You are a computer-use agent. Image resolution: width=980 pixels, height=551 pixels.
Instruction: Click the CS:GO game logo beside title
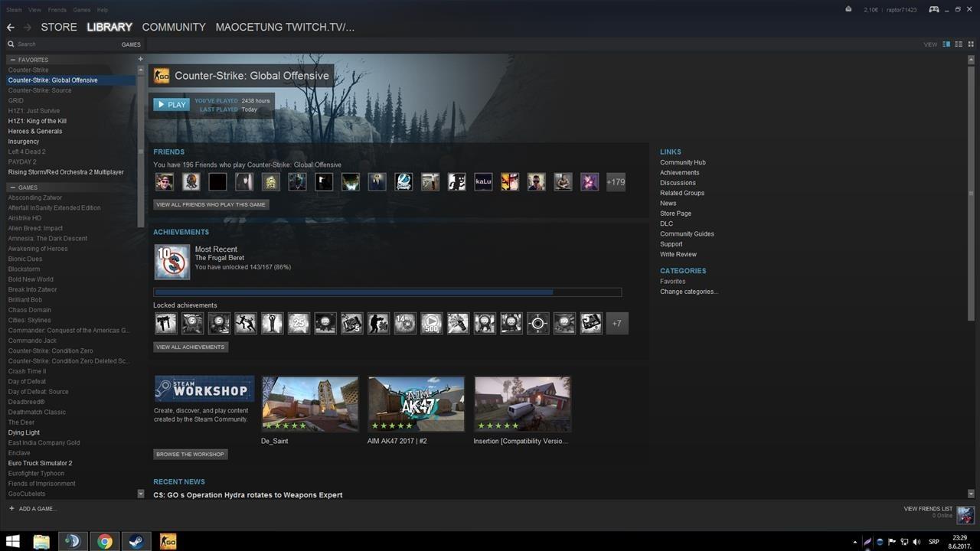(x=162, y=75)
